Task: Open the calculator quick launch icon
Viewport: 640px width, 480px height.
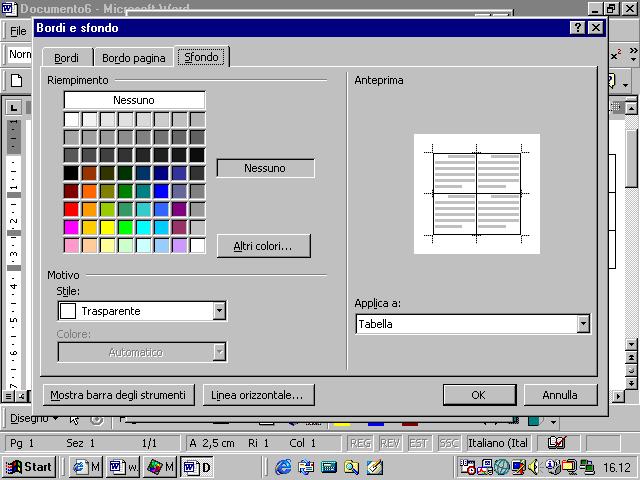Action: (329, 467)
